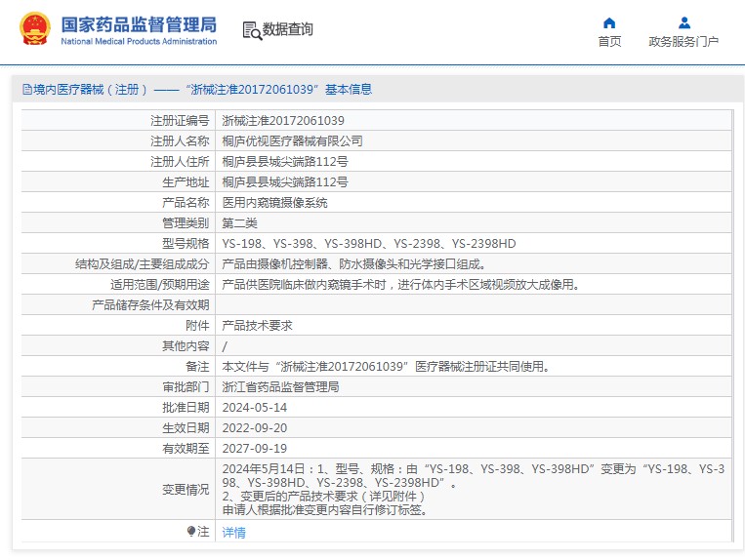Select product name 医用内窥镜摄像系统
The width and height of the screenshot is (745, 560).
(x=274, y=203)
